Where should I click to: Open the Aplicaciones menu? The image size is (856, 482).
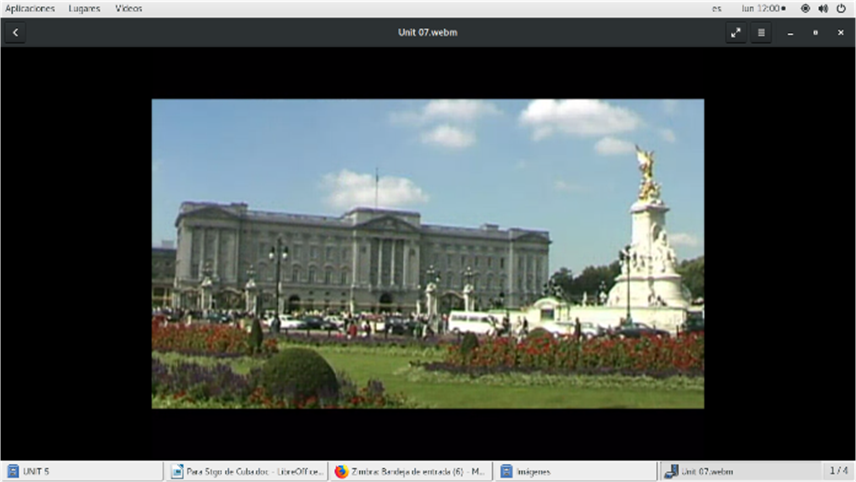30,8
